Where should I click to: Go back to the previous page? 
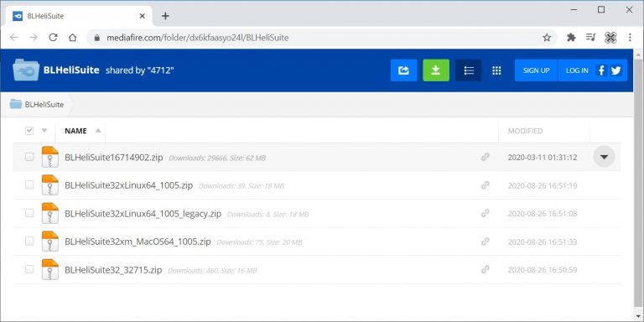pyautogui.click(x=13, y=38)
